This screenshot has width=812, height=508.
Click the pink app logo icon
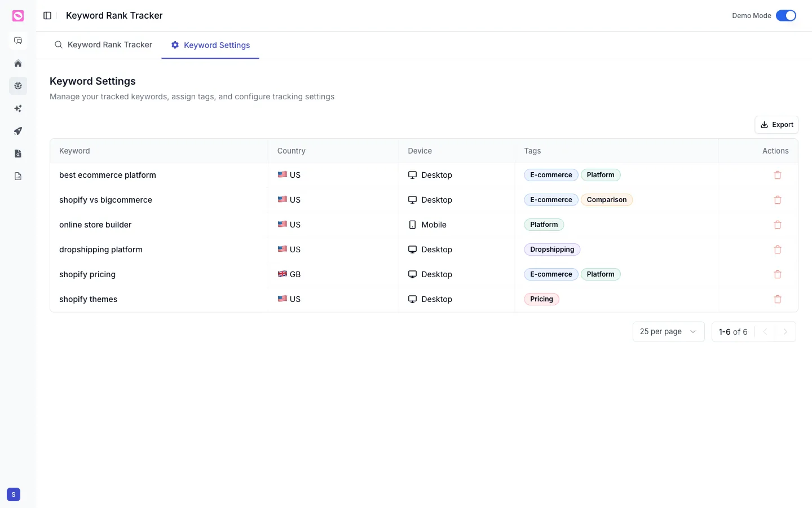(x=18, y=16)
